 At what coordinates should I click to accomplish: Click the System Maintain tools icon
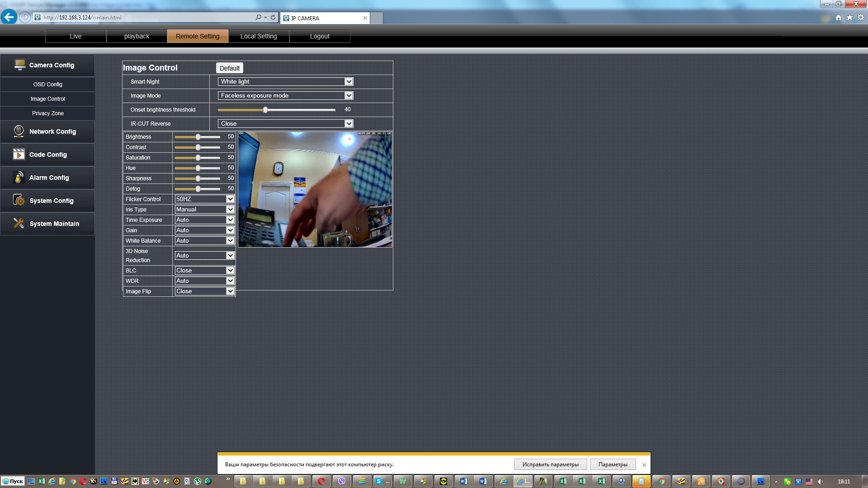pyautogui.click(x=19, y=223)
